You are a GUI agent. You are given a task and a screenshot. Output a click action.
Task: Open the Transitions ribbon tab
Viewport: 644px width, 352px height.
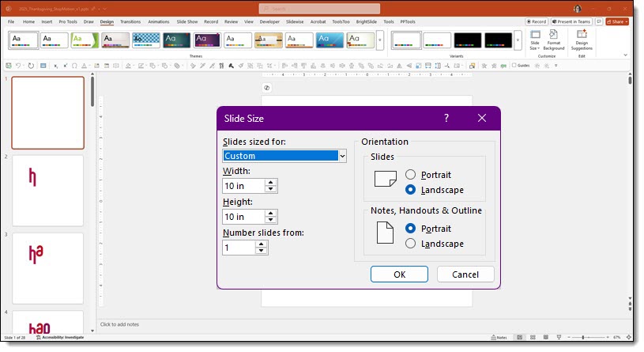pyautogui.click(x=130, y=22)
